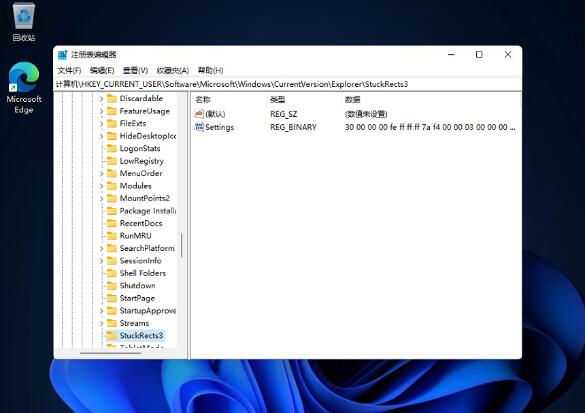Click the Package Installation folder icon
The width and height of the screenshot is (585, 413).
(112, 211)
